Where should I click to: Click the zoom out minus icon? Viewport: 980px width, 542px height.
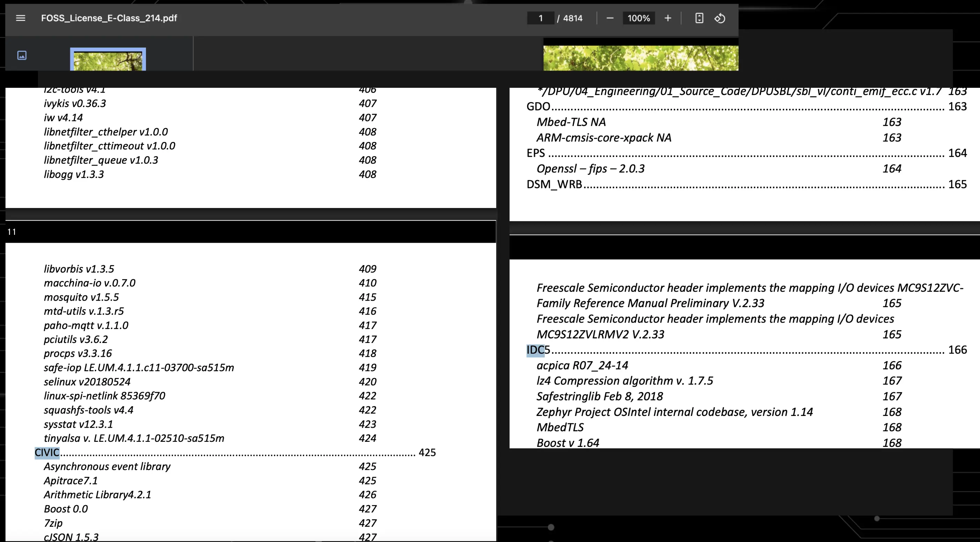(x=610, y=18)
